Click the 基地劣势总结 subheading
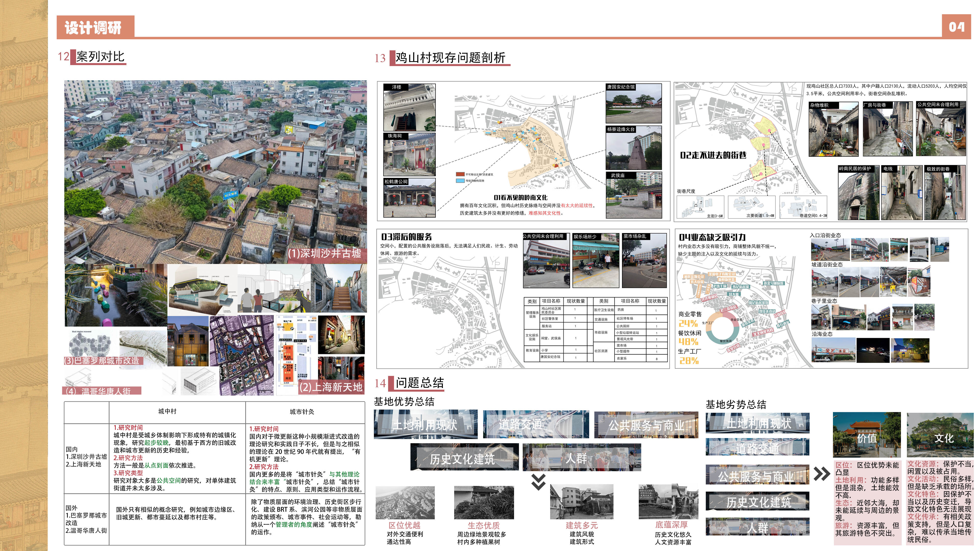 tap(736, 404)
